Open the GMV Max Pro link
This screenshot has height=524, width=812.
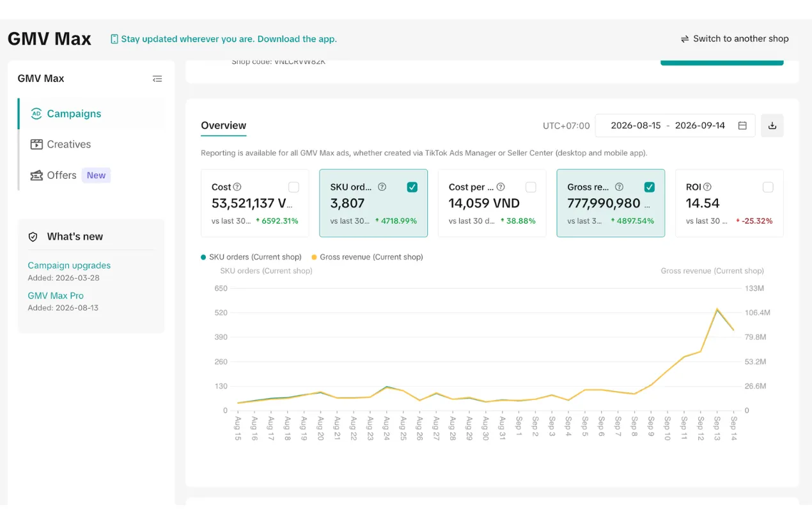[56, 296]
